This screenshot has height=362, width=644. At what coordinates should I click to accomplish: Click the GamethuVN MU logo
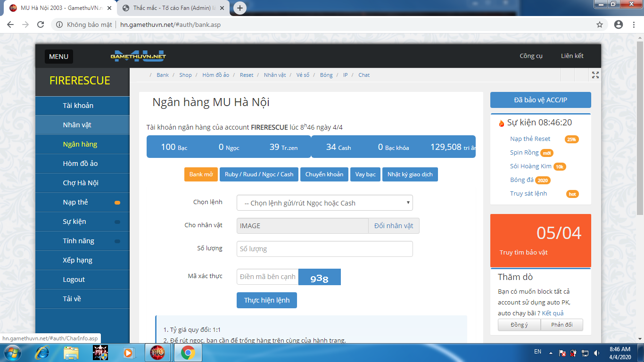point(138,56)
